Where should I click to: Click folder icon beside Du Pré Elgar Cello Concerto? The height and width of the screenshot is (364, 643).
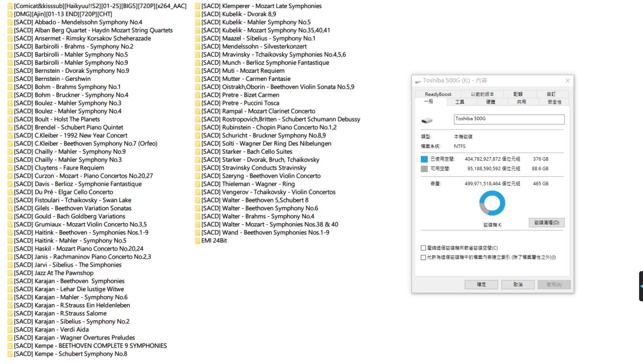pos(11,192)
